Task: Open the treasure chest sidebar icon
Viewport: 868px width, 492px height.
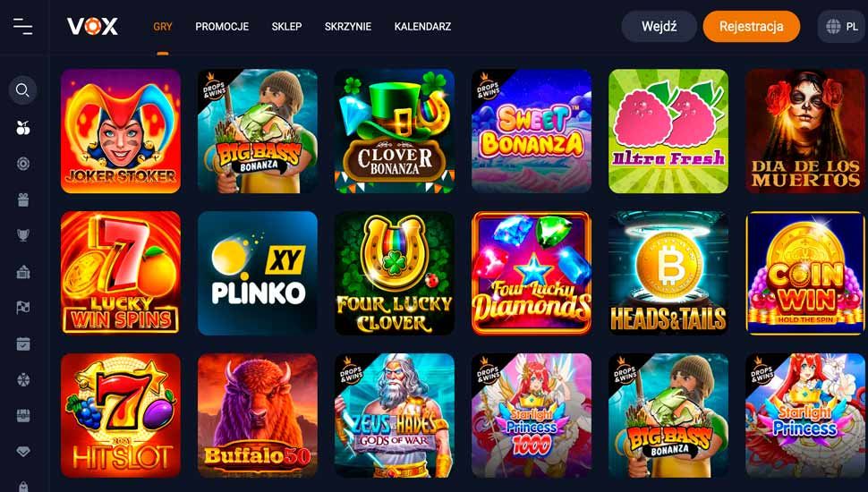Action: click(x=22, y=416)
